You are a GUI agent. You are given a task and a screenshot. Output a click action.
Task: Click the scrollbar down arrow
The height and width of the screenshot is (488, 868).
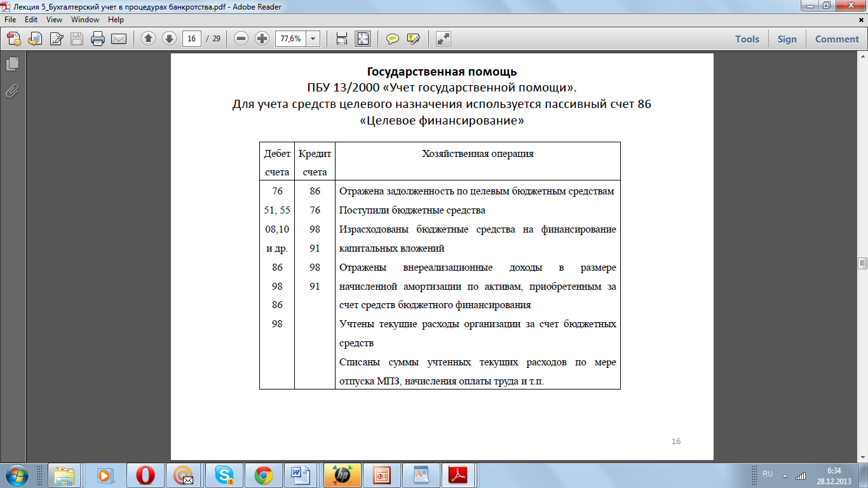[x=862, y=456]
